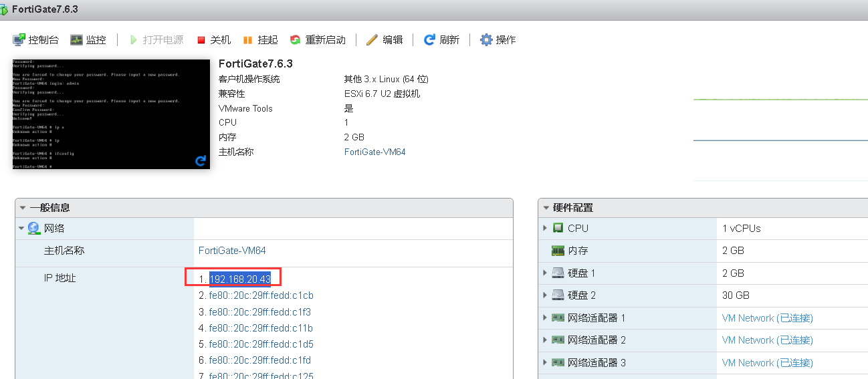Open the VM console (控制台)

pyautogui.click(x=35, y=40)
